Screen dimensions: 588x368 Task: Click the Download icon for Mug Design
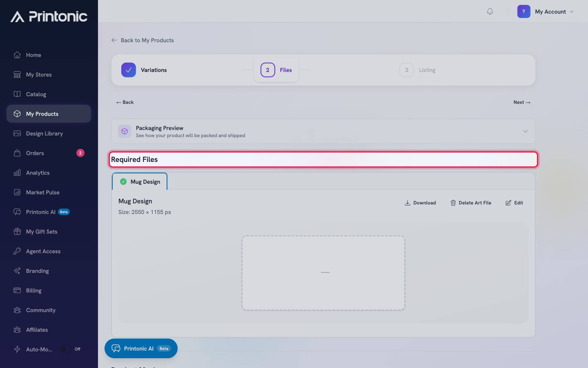(x=407, y=203)
